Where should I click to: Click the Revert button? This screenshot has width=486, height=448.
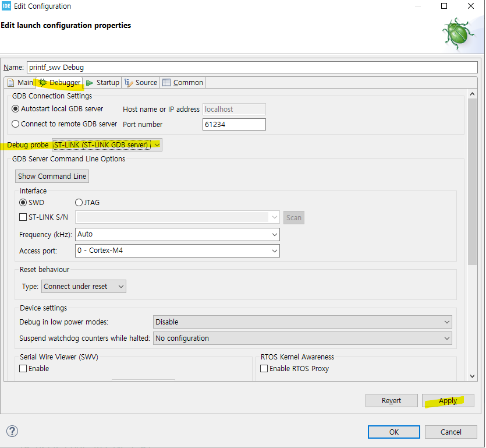392,401
